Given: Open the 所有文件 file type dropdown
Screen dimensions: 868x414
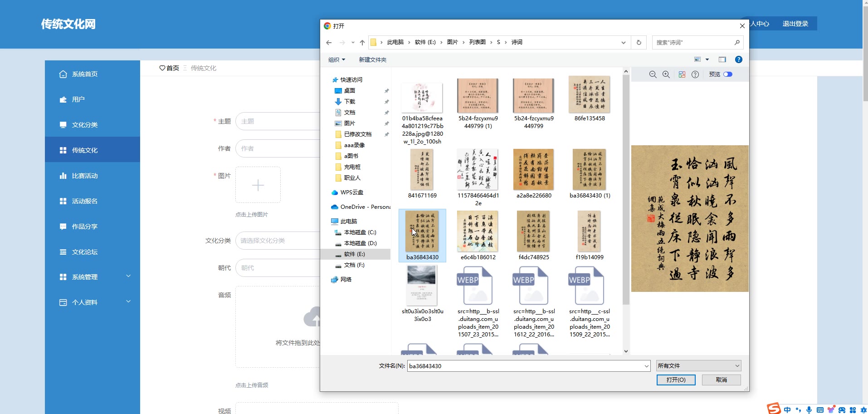Looking at the screenshot, I should tap(698, 366).
